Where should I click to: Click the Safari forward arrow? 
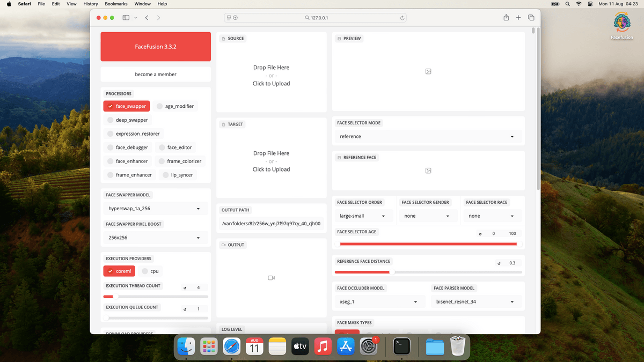click(x=158, y=18)
